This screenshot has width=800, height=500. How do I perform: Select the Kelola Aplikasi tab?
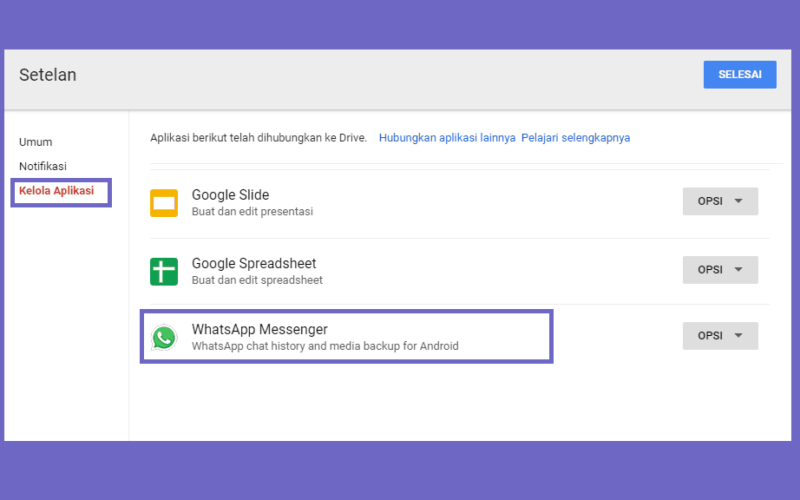click(x=57, y=191)
